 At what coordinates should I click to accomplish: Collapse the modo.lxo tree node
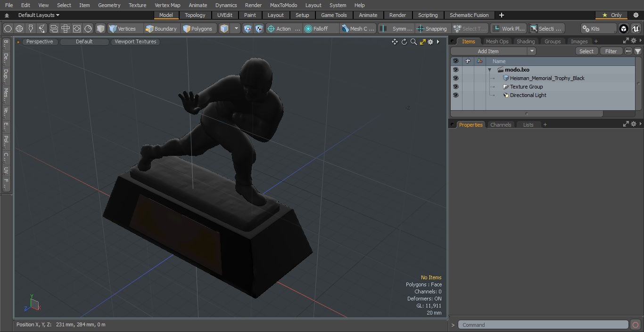[x=490, y=70]
